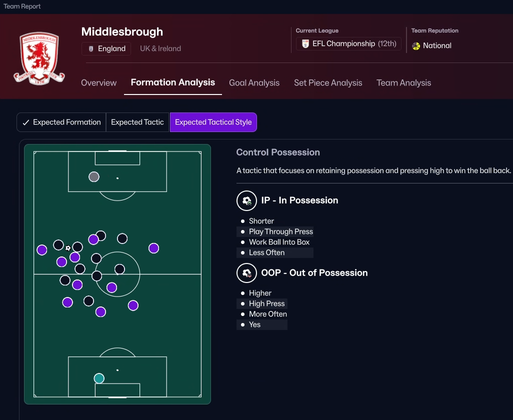Click the grey opposition goalkeeper marker
Viewport: 513px width, 420px height.
(x=93, y=176)
